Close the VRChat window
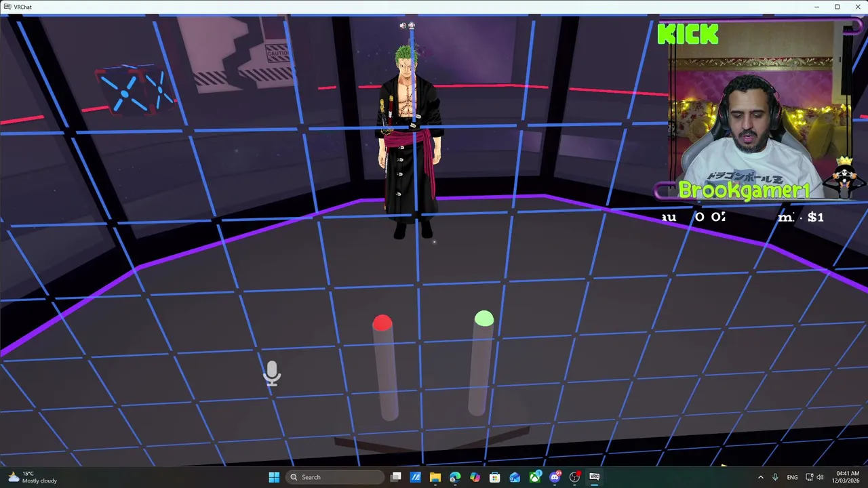 858,7
